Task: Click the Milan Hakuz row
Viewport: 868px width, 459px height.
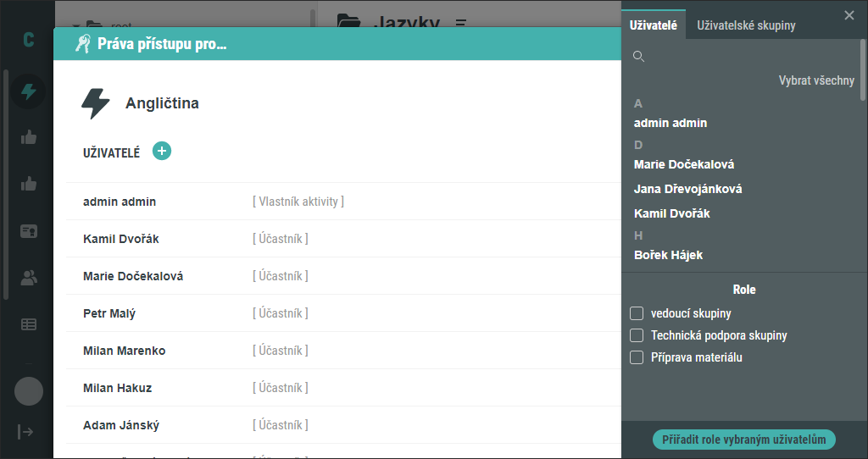Action: [x=344, y=388]
